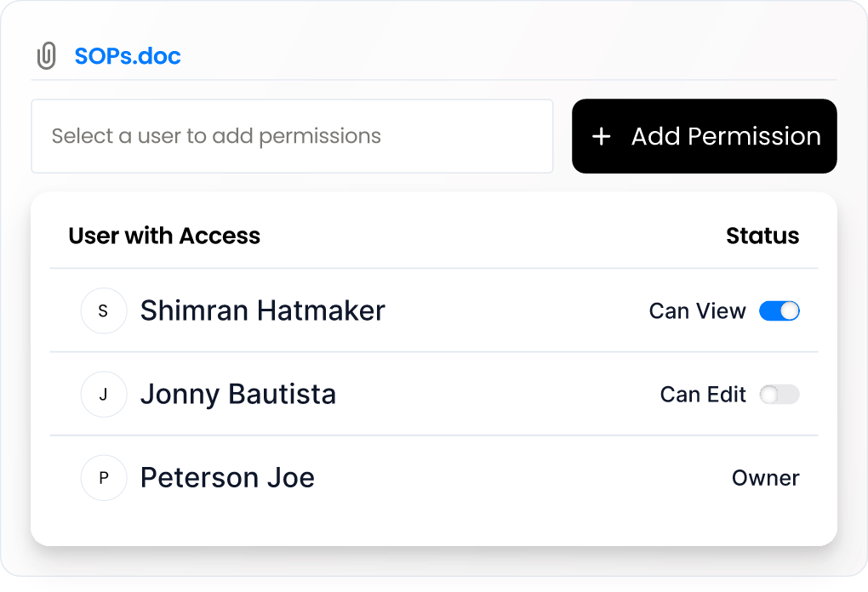Click the Can View status label
This screenshot has width=868, height=592.
[698, 311]
